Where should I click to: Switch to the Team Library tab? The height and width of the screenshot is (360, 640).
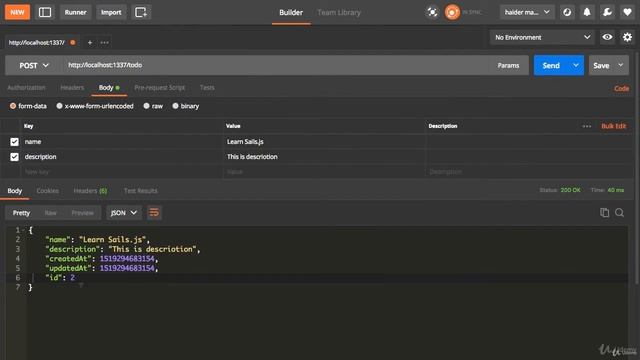pos(339,13)
